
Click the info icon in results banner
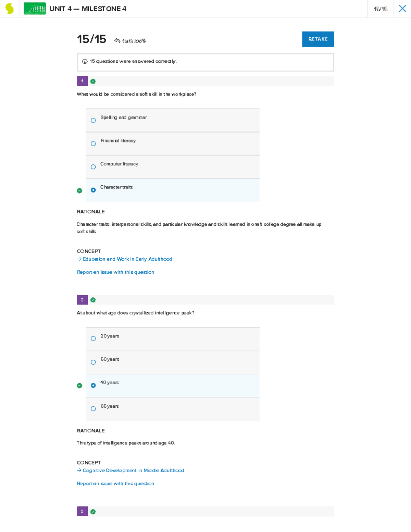coord(85,62)
